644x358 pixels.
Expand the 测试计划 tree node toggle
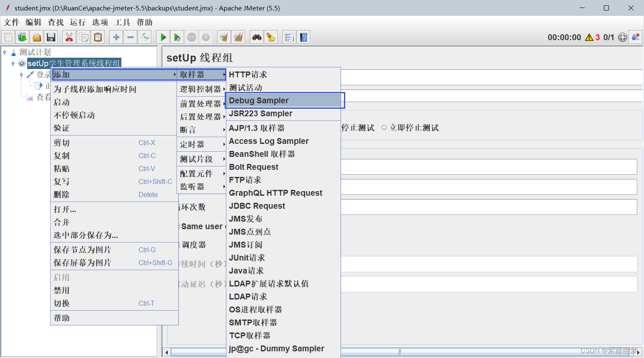(5, 52)
